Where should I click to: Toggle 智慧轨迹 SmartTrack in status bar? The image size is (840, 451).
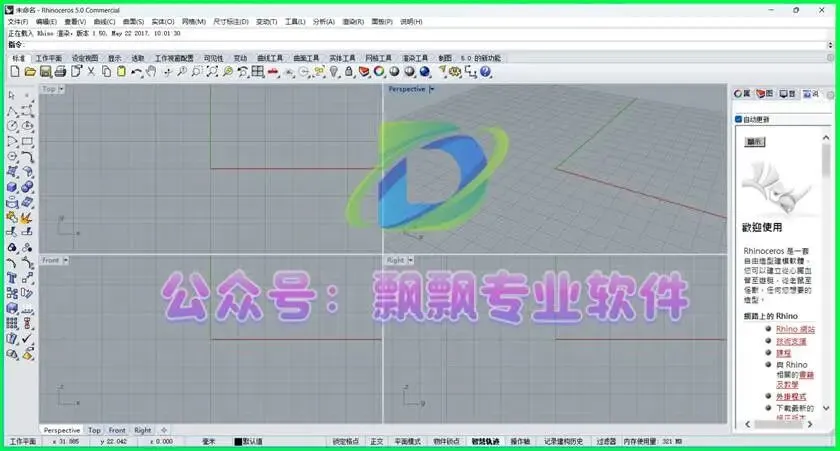click(485, 441)
